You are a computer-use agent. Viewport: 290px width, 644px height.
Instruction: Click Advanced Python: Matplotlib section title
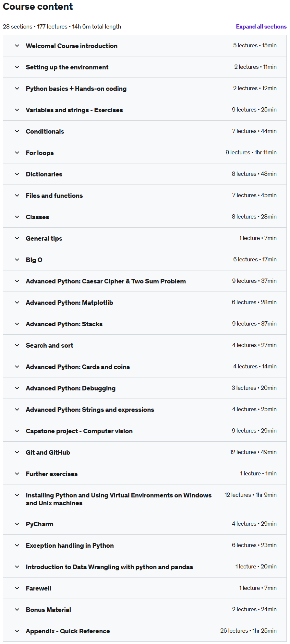pyautogui.click(x=69, y=303)
